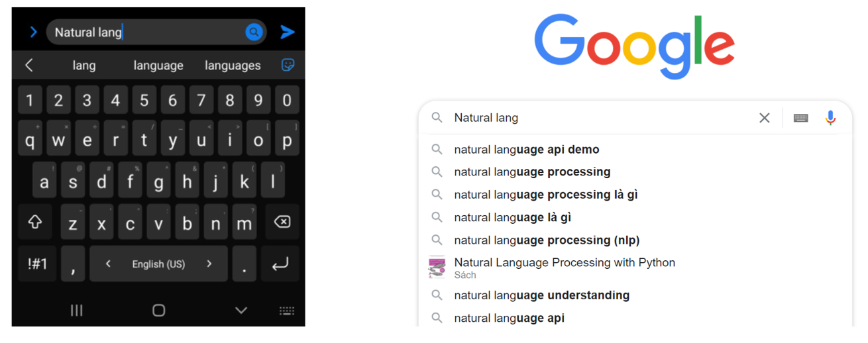
Task: Clear the Google search box with X
Action: pos(764,118)
